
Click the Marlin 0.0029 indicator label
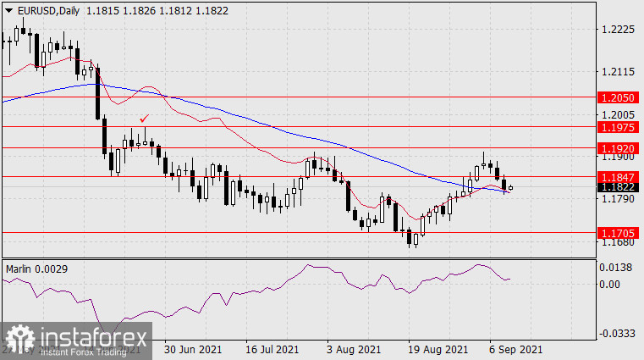coord(37,269)
